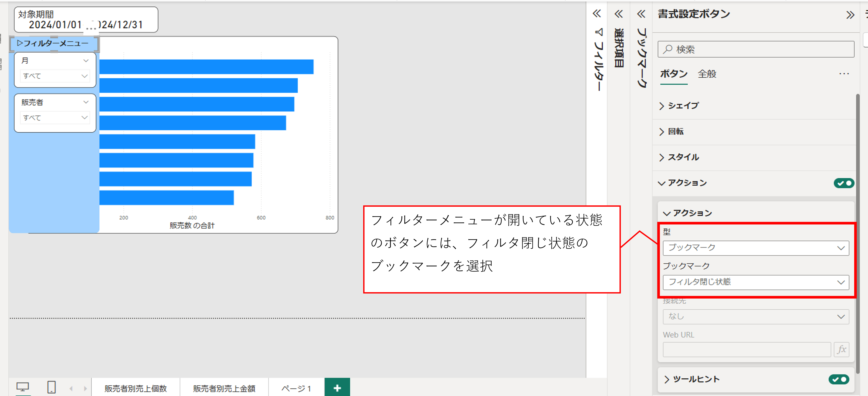Open the 販売者別売上個数 page tab
This screenshot has height=396, width=868.
tap(135, 388)
